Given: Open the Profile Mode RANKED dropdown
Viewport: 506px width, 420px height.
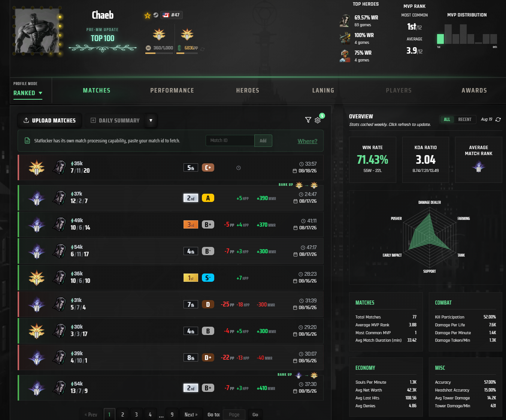Looking at the screenshot, I should 28,93.
